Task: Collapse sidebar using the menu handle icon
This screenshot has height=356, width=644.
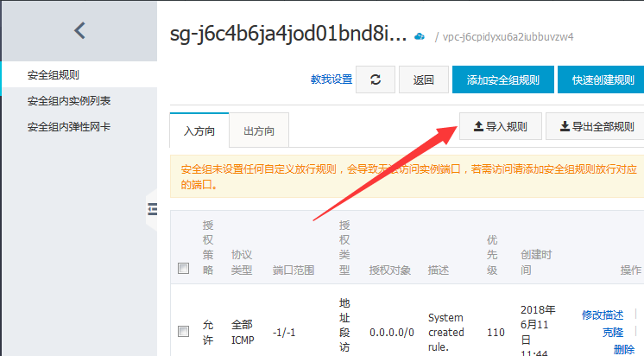Action: [153, 208]
